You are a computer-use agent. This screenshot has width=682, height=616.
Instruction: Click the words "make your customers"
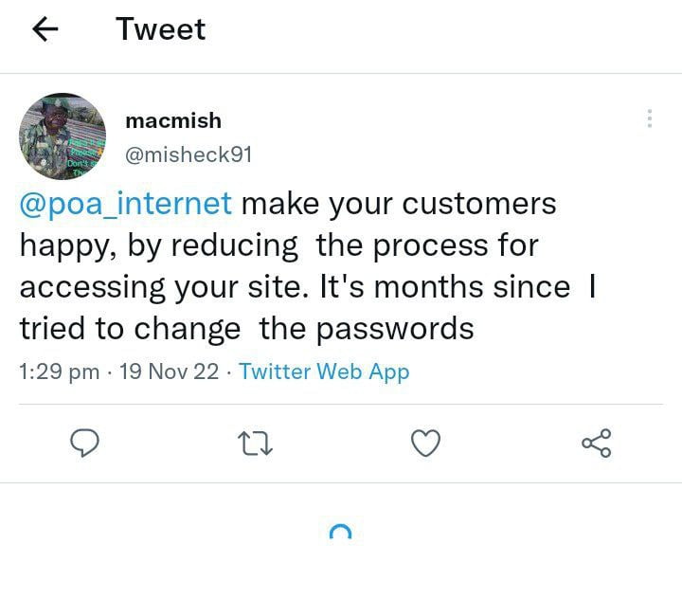pyautogui.click(x=399, y=204)
